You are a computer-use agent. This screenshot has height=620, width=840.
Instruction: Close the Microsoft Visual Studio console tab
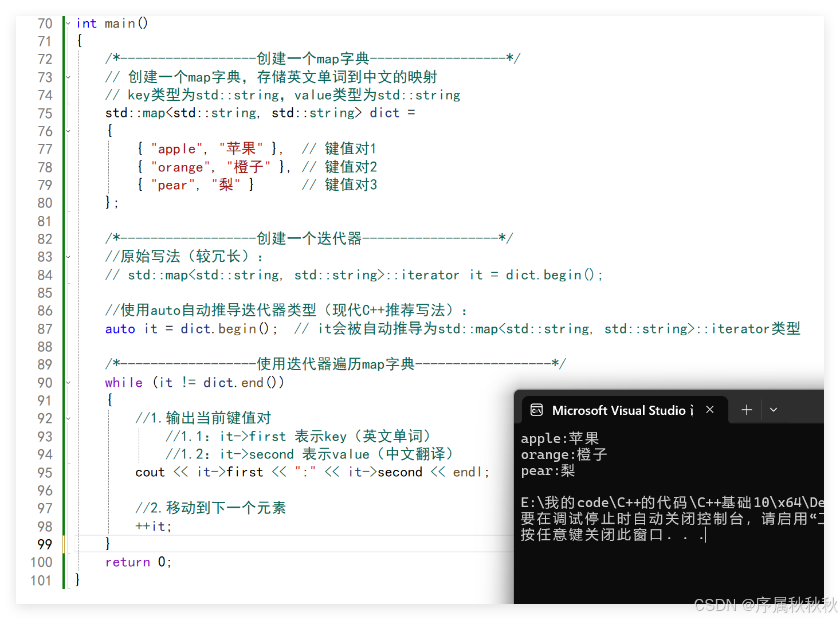pyautogui.click(x=710, y=410)
